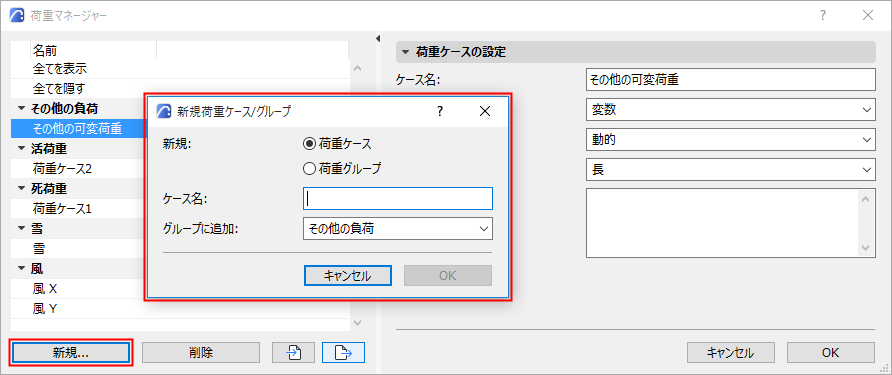Click the 新規... button
Viewport: 892px width, 375px height.
coord(71,353)
